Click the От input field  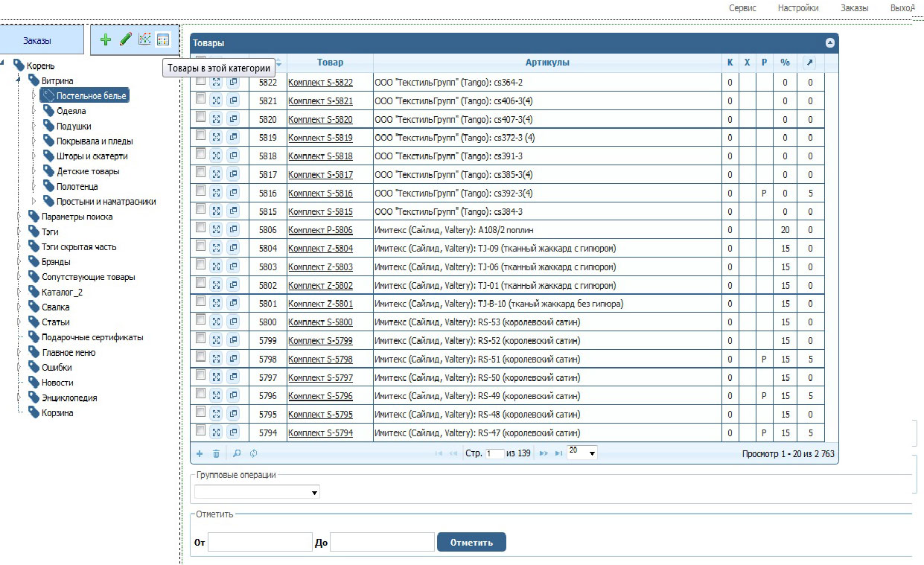tap(260, 542)
